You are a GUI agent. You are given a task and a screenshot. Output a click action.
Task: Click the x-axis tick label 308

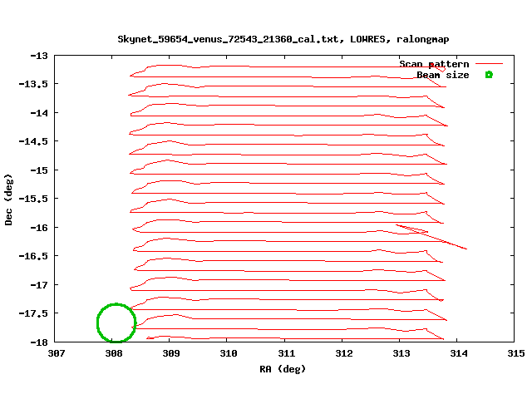pyautogui.click(x=114, y=353)
